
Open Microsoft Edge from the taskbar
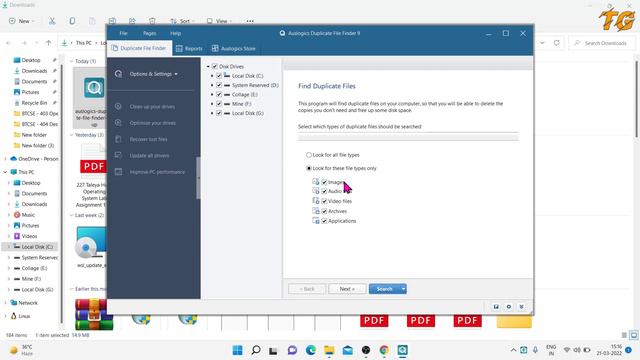point(311,350)
